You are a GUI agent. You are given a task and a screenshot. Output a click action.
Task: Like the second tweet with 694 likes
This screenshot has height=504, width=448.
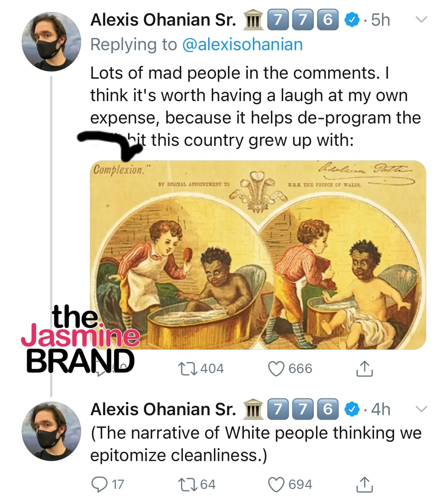(x=276, y=485)
